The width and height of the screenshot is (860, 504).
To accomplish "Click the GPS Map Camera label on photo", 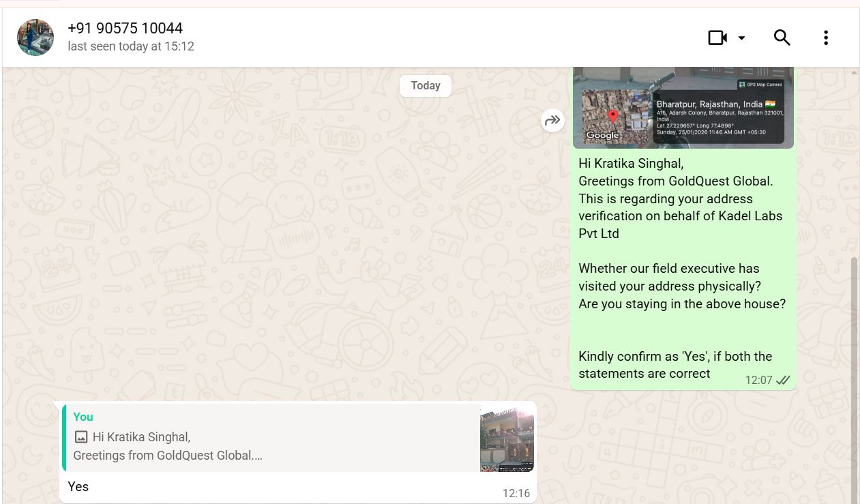I will click(761, 85).
